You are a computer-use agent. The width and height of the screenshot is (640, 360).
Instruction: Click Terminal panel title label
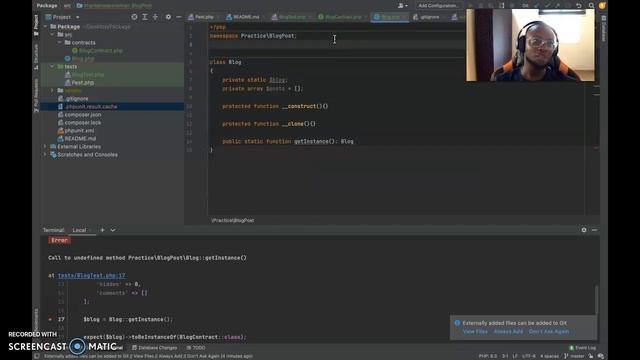pyautogui.click(x=53, y=230)
